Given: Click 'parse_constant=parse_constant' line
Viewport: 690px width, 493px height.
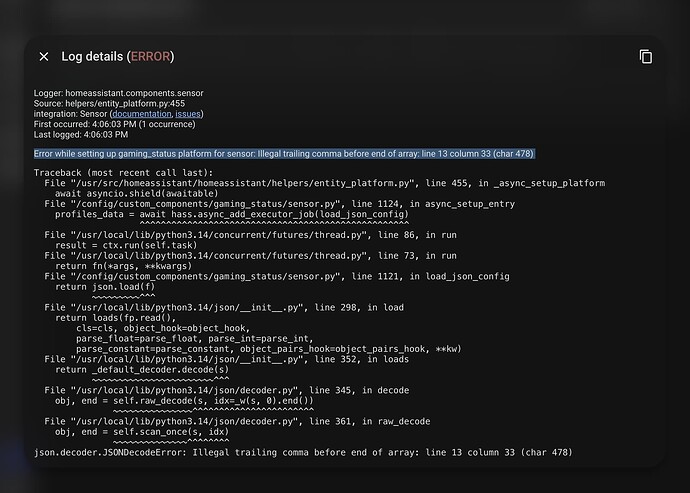Looking at the screenshot, I should pos(268,349).
